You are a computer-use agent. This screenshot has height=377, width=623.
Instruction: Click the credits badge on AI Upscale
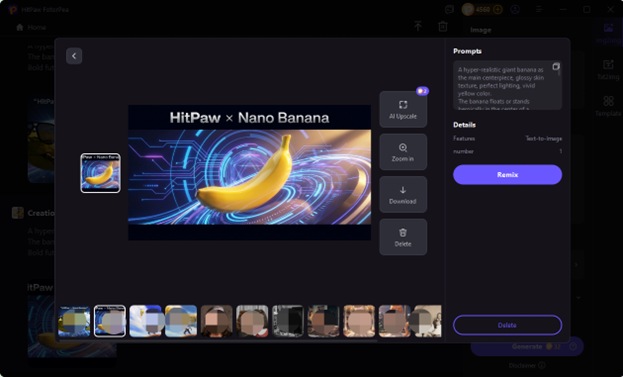pyautogui.click(x=422, y=91)
